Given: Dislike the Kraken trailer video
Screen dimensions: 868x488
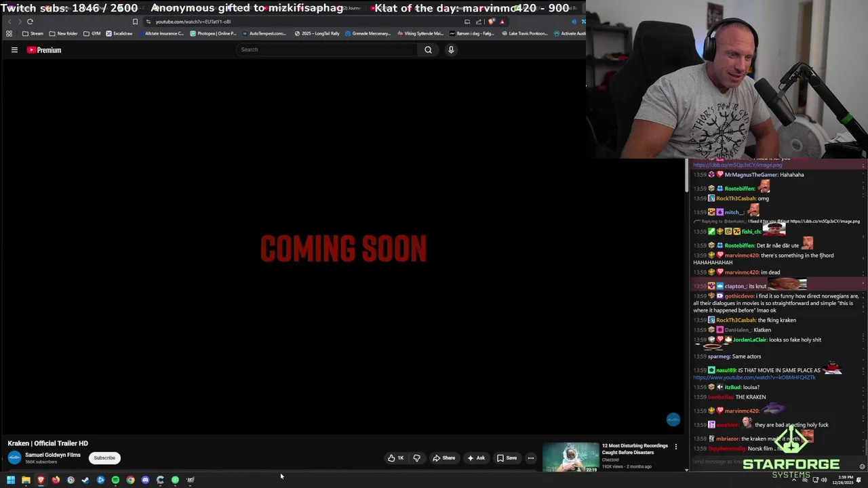Looking at the screenshot, I should (417, 458).
